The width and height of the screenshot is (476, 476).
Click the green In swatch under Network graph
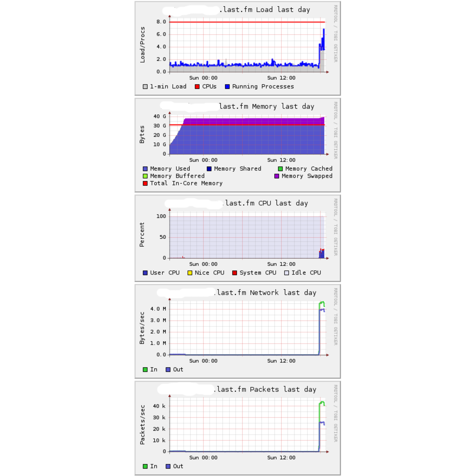coord(145,370)
